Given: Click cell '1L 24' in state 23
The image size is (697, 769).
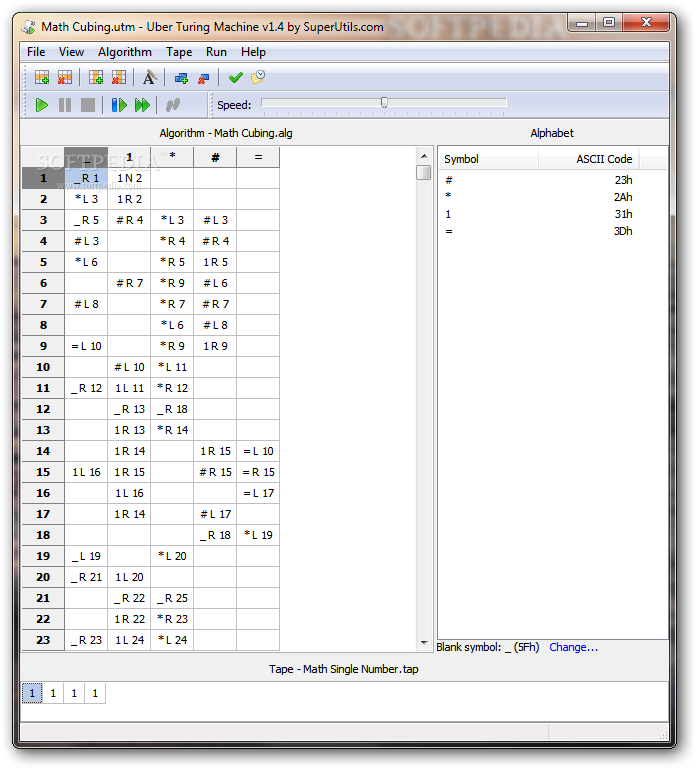Looking at the screenshot, I should click(x=129, y=640).
